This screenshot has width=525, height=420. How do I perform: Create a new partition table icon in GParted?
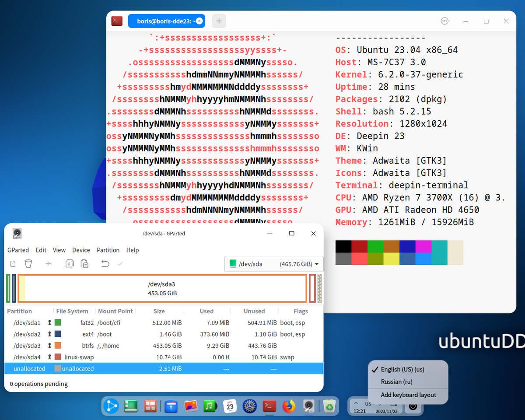[x=13, y=264]
